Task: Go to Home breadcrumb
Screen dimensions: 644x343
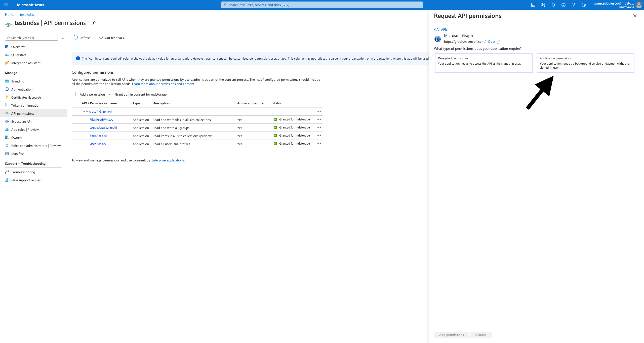Action: point(10,15)
